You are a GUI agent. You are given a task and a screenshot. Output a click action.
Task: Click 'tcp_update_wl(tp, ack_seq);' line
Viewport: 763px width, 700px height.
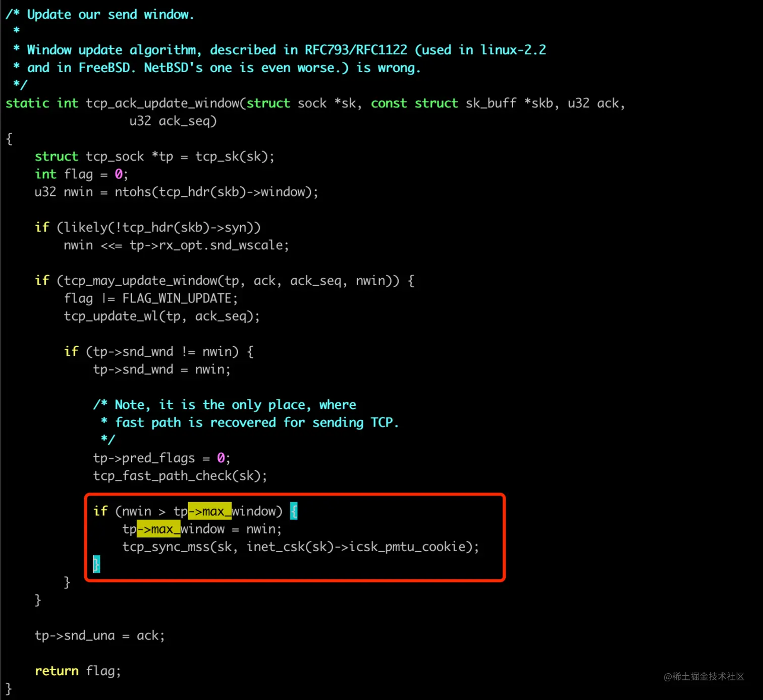tap(161, 316)
